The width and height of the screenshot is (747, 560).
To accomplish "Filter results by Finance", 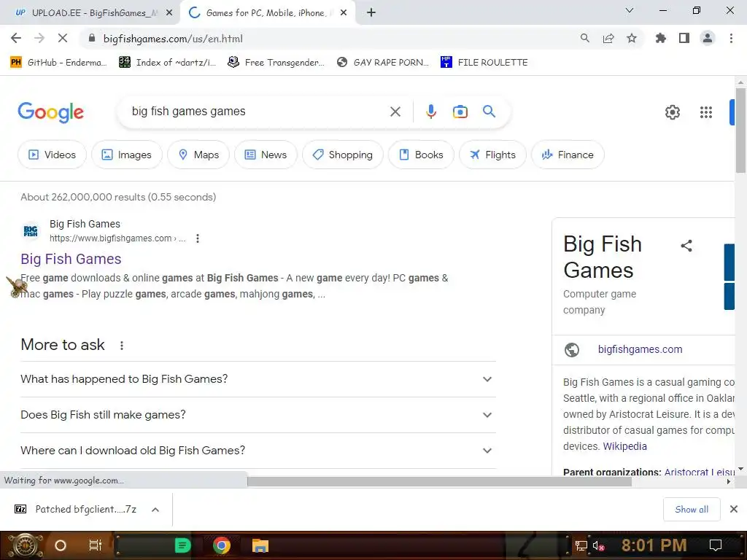I will (568, 155).
